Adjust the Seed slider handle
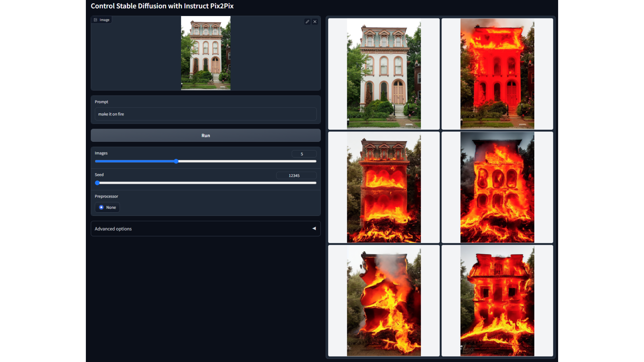The height and width of the screenshot is (362, 644). pyautogui.click(x=97, y=183)
